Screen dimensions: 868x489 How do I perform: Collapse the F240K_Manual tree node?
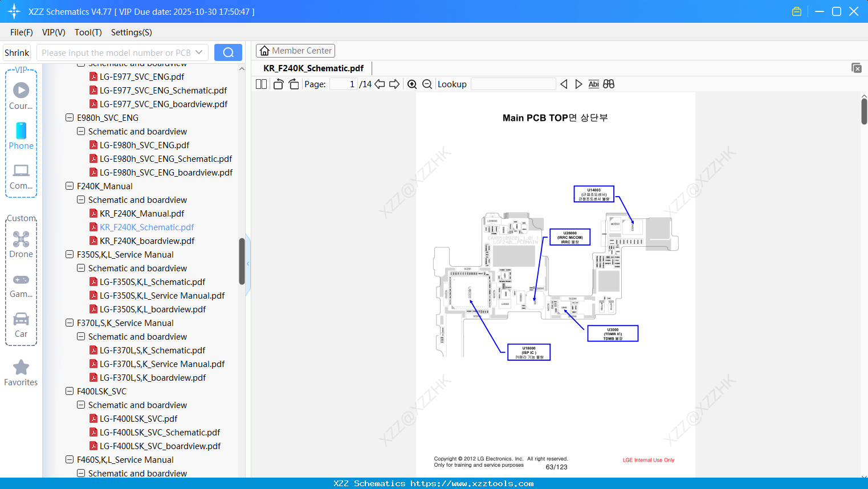[69, 186]
